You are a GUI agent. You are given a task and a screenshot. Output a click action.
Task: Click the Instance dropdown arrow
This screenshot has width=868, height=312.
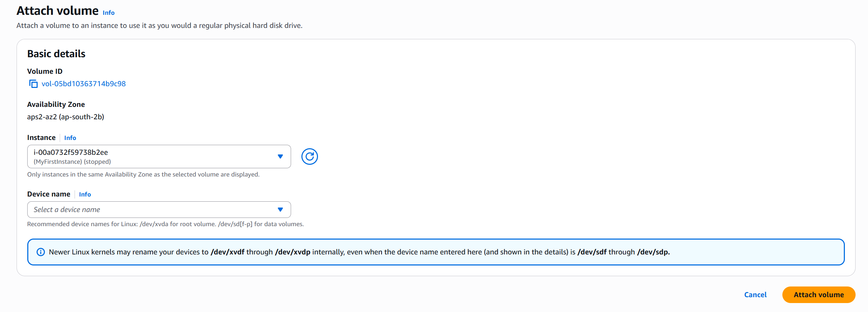pos(280,157)
